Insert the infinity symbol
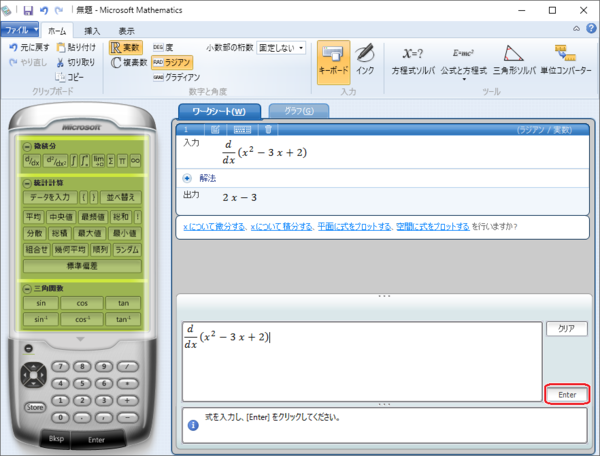Image resolution: width=600 pixels, height=456 pixels. coord(135,161)
